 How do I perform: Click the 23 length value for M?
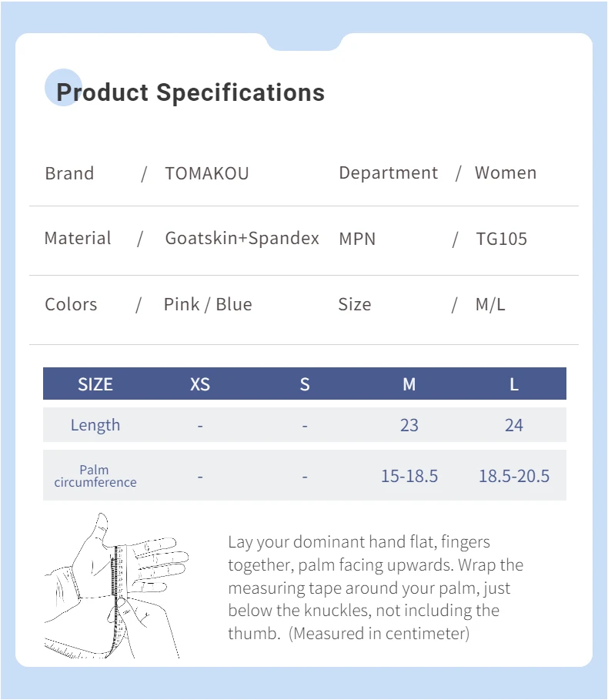[x=409, y=425]
